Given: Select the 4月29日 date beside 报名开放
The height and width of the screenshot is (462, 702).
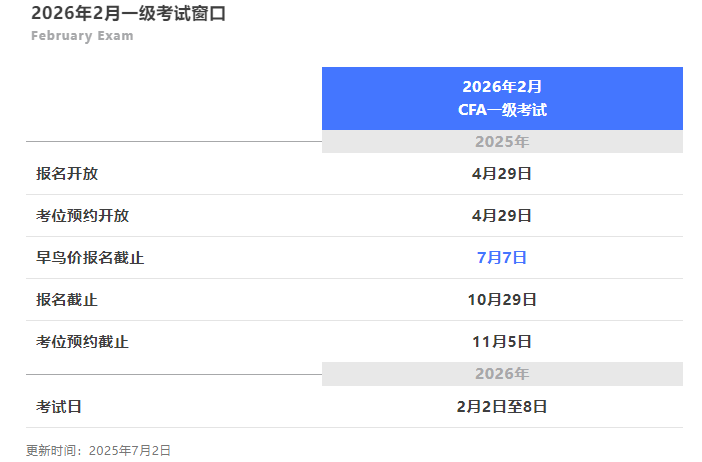Looking at the screenshot, I should pos(502,174).
